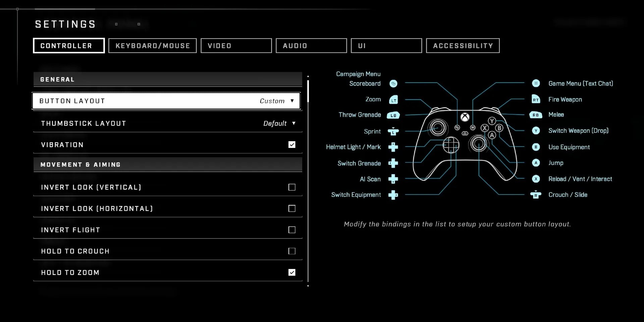
Task: Click the scroll-down arrow below the list
Action: coord(308,286)
